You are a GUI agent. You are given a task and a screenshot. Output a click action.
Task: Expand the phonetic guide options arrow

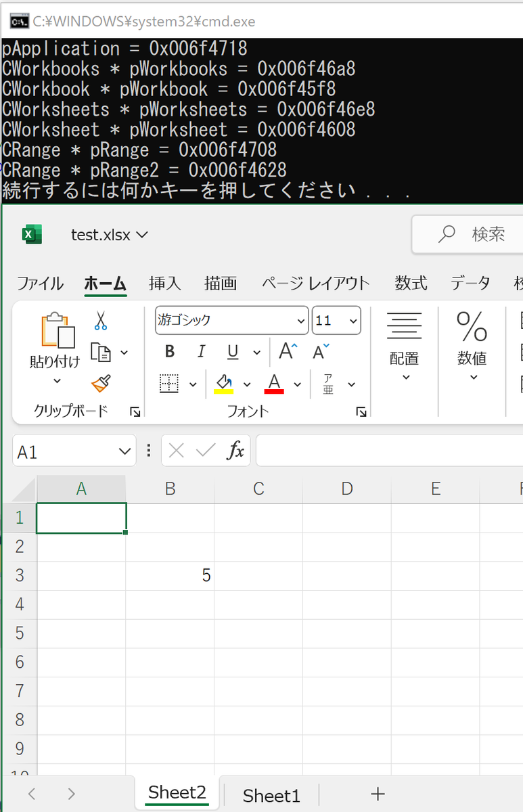351,384
